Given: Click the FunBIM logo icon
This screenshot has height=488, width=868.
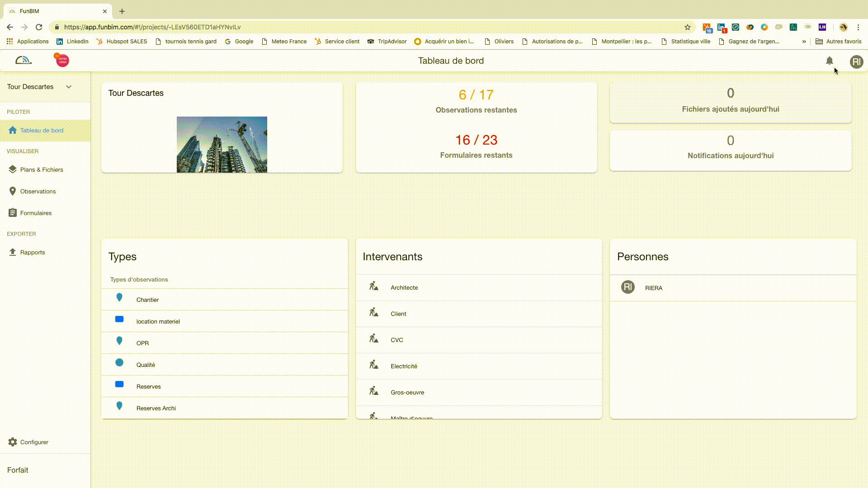Looking at the screenshot, I should 24,60.
